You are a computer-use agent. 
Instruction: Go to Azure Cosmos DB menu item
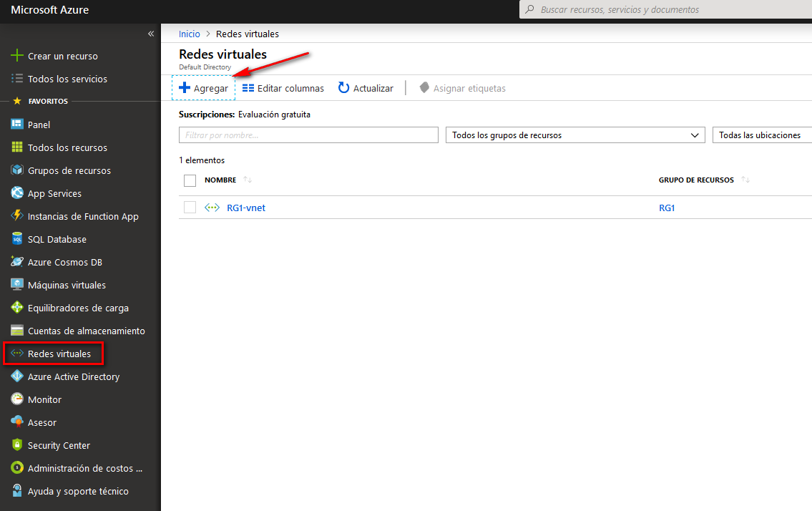pyautogui.click(x=64, y=262)
